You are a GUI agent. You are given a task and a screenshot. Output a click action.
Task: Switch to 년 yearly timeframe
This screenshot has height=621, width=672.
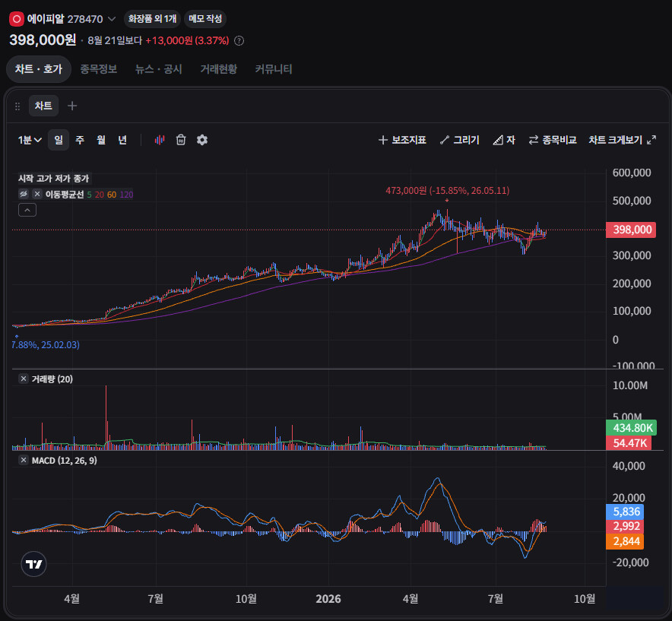122,140
